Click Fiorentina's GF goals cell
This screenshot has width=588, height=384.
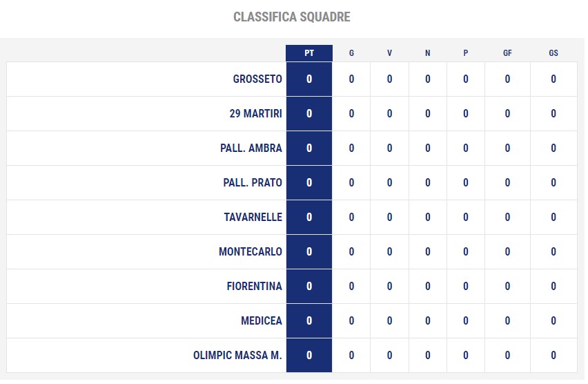(507, 287)
